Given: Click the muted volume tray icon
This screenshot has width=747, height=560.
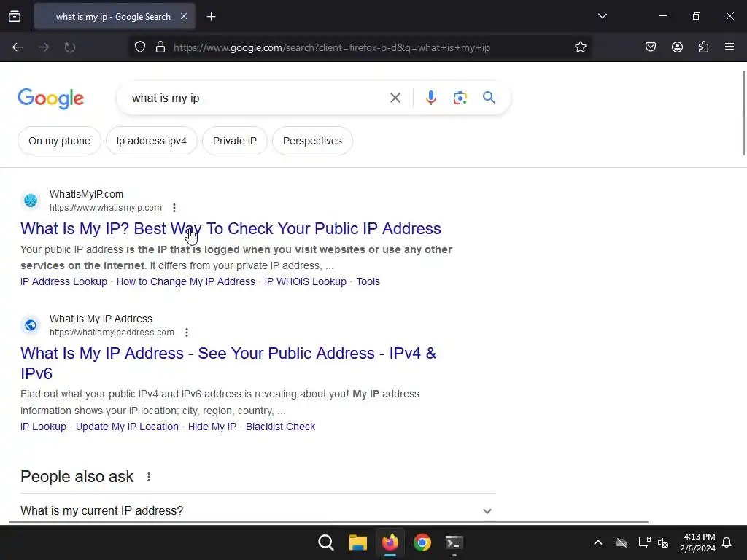Looking at the screenshot, I should pos(662,542).
